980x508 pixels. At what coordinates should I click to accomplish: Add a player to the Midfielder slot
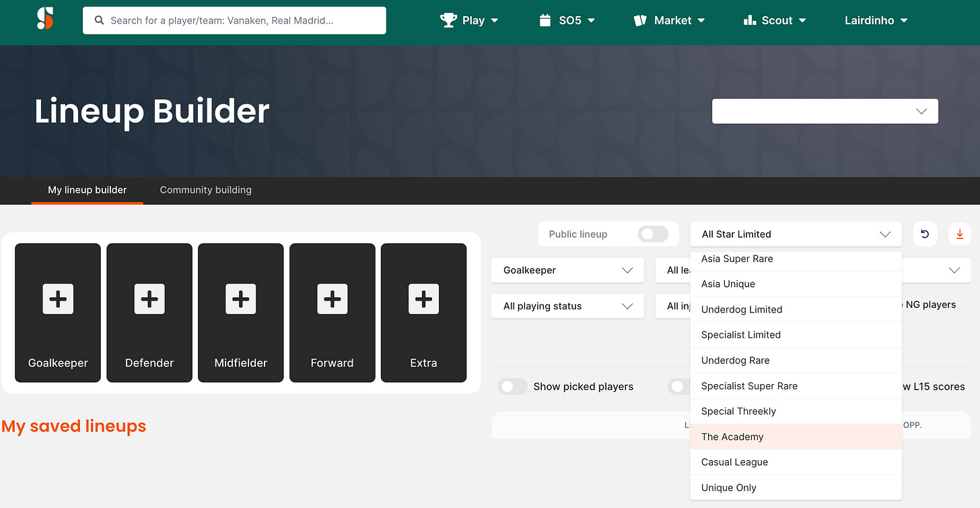pyautogui.click(x=241, y=299)
